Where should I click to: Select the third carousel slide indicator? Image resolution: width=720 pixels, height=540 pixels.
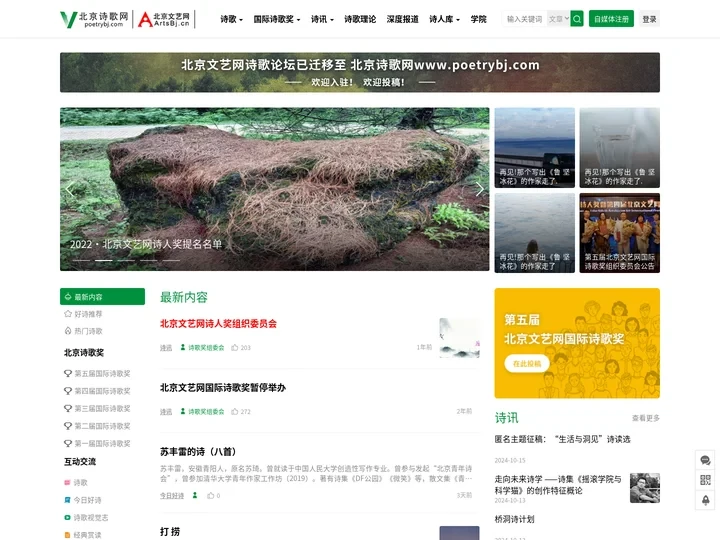[x=126, y=260]
